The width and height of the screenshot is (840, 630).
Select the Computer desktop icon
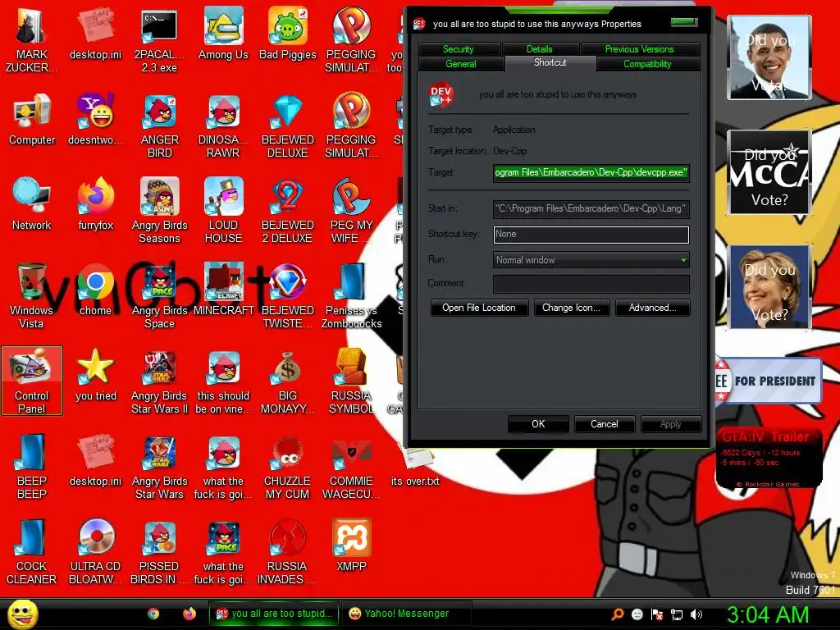click(x=32, y=119)
